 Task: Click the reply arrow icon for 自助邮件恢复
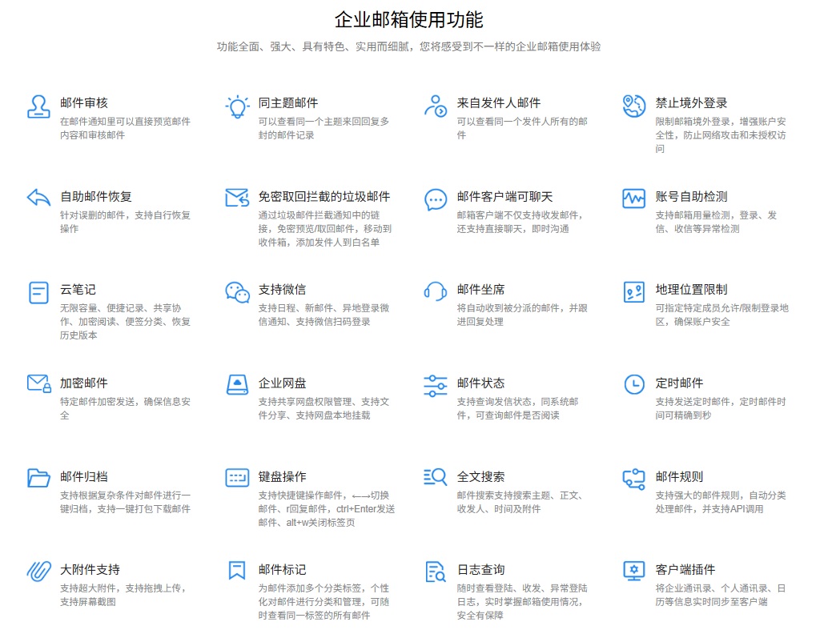pos(38,198)
